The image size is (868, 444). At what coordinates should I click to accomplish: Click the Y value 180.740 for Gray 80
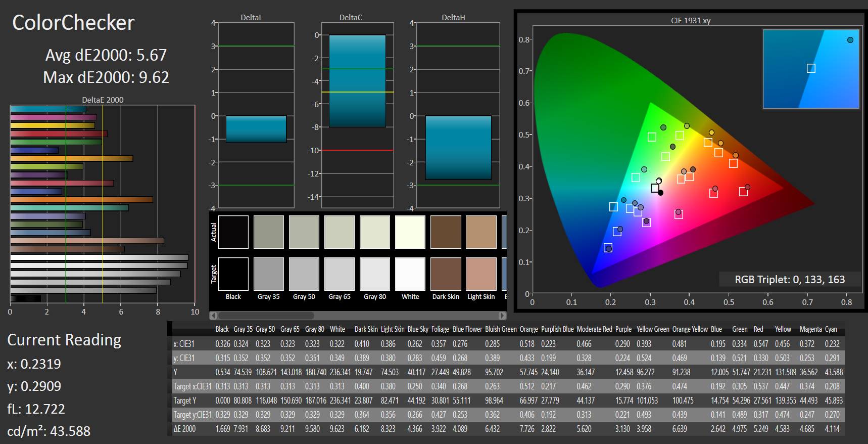pyautogui.click(x=316, y=372)
